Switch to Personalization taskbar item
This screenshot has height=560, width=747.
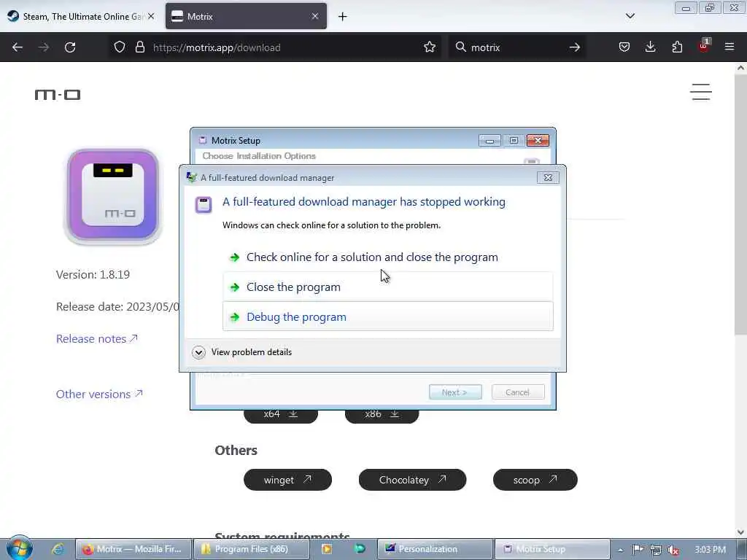[435, 549]
